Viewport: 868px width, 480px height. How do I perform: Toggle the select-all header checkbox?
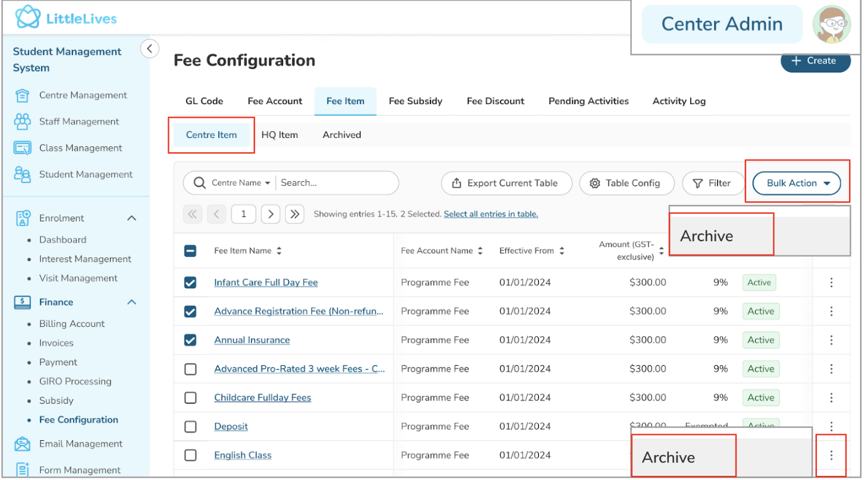point(190,251)
